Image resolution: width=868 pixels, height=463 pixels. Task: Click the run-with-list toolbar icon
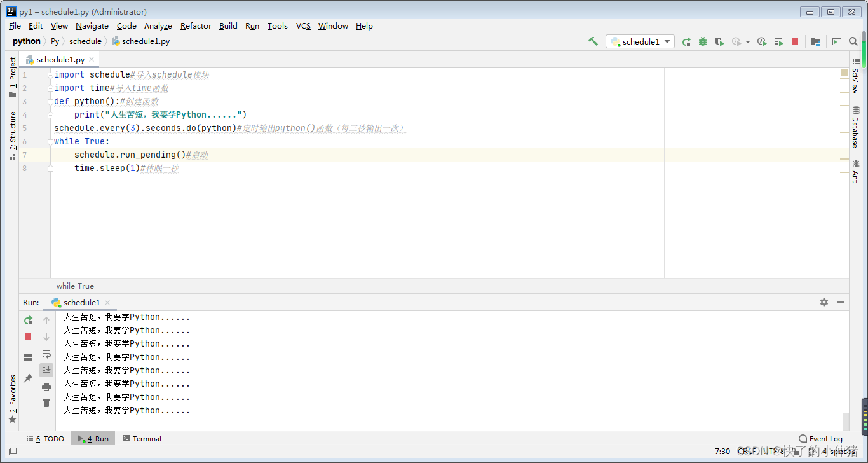pyautogui.click(x=778, y=41)
